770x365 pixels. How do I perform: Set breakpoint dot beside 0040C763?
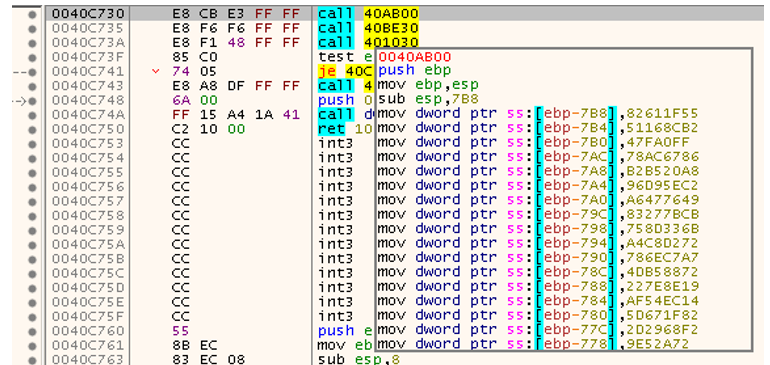(32, 359)
